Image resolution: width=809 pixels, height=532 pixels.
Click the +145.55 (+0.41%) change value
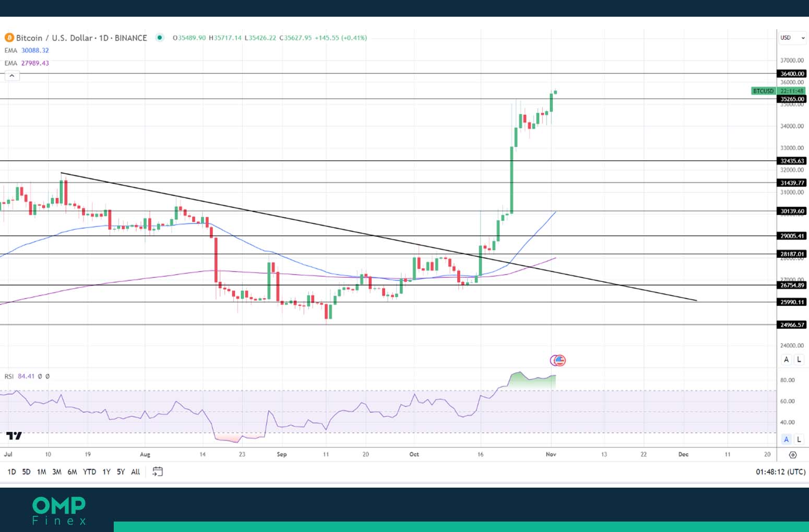[341, 38]
